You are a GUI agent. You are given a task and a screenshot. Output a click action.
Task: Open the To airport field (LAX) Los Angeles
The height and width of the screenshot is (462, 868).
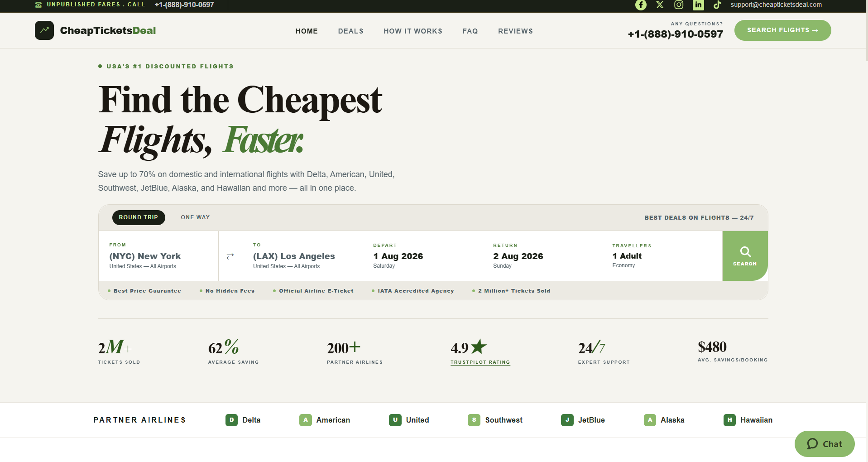[302, 256]
